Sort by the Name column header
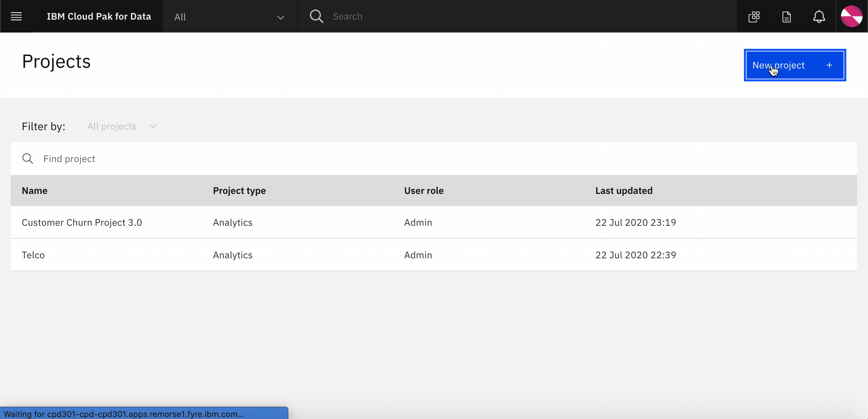 [35, 191]
